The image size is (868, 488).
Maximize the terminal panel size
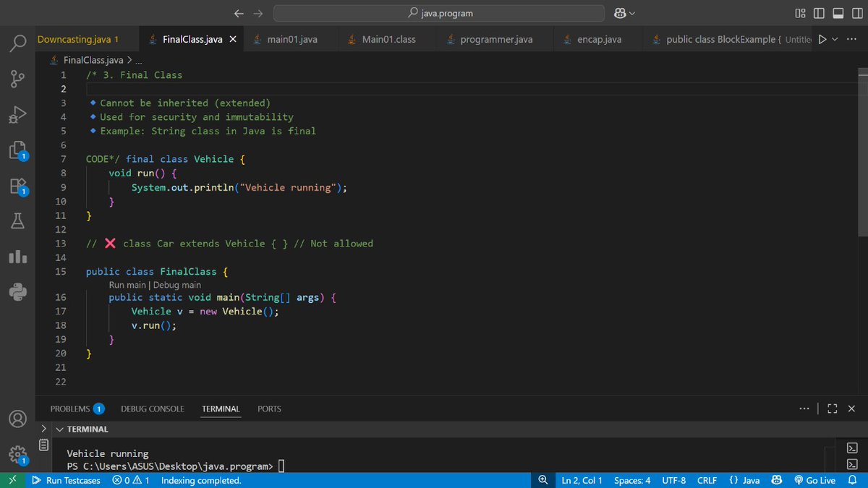click(x=832, y=408)
